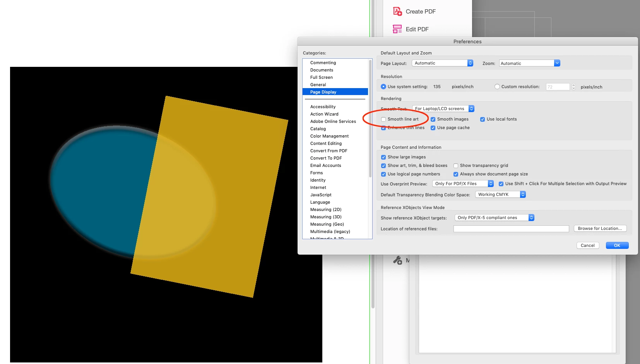Image resolution: width=640 pixels, height=364 pixels.
Task: Open the Use Overprint Preview dropdown
Action: [463, 184]
